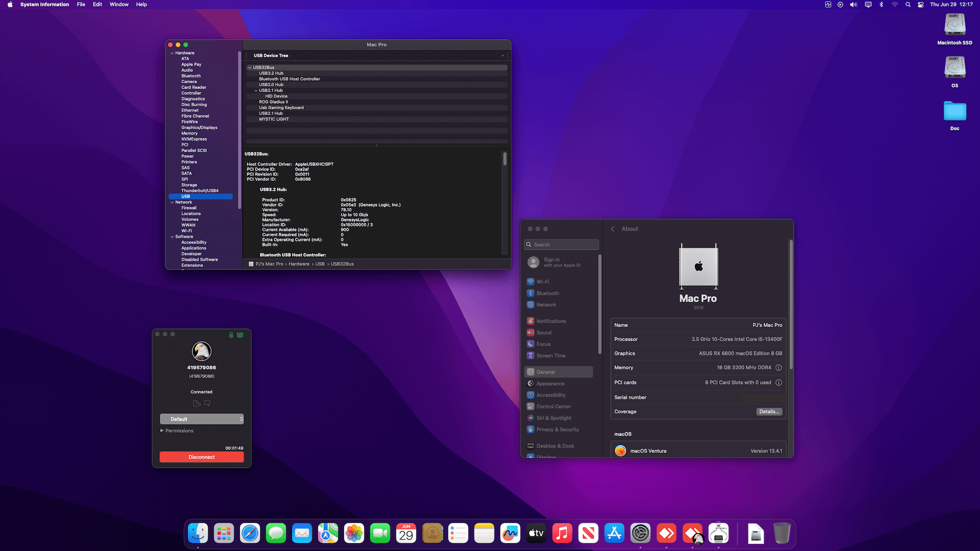Select Thunderbolt/USB4 in Hardware list

pos(200,191)
